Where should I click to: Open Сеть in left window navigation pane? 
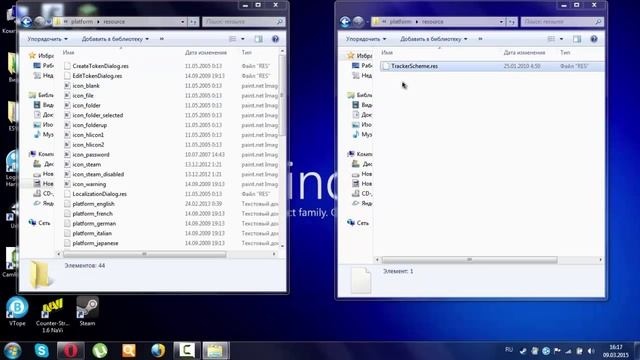[40, 223]
